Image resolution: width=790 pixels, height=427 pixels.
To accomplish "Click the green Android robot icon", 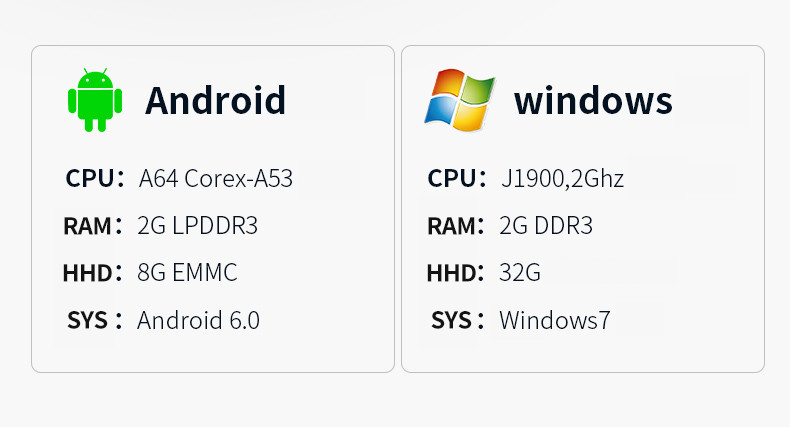I will pos(95,100).
